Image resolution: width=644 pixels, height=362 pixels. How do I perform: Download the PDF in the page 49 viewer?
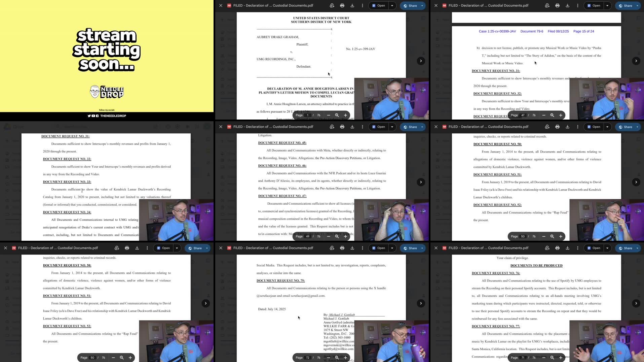pyautogui.click(x=352, y=127)
